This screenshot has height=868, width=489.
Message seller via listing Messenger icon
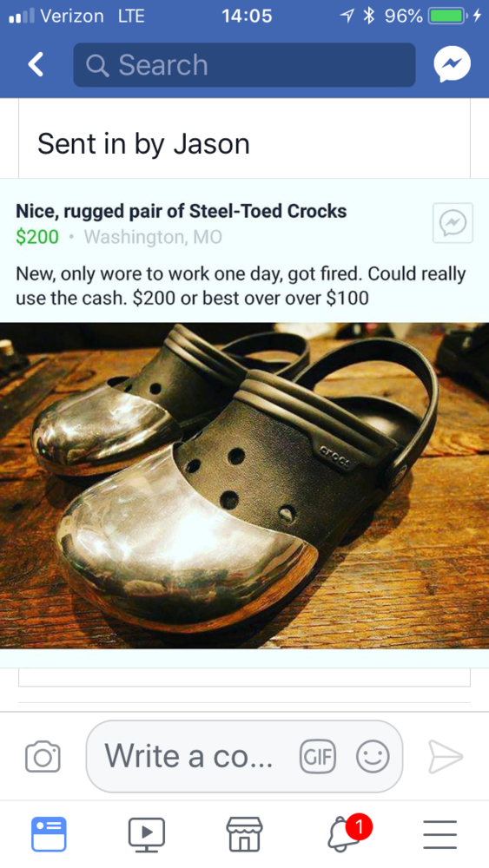pos(453,223)
